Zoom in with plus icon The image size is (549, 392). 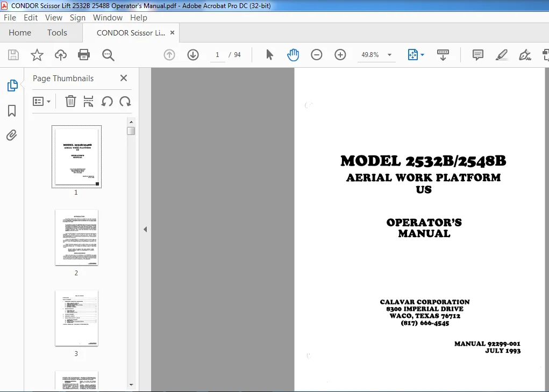coord(340,55)
